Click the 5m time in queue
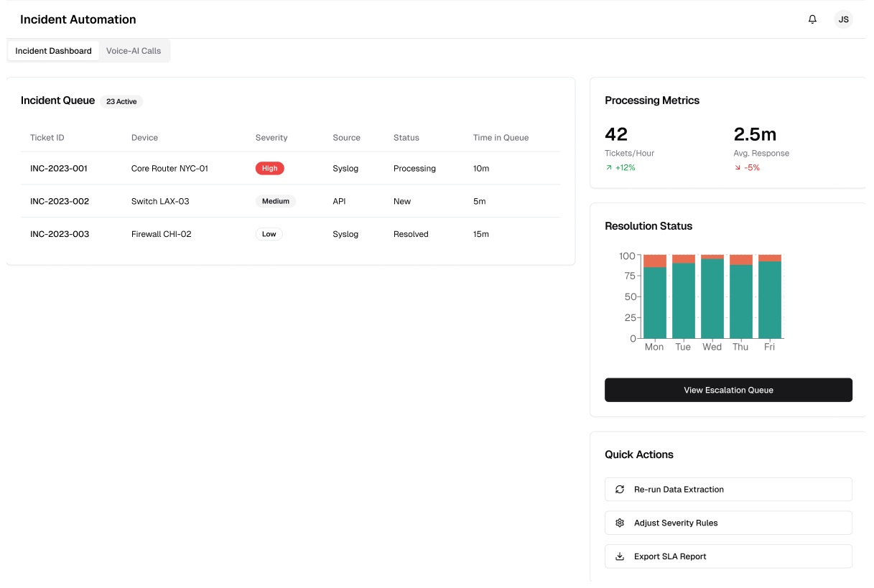 click(x=480, y=202)
